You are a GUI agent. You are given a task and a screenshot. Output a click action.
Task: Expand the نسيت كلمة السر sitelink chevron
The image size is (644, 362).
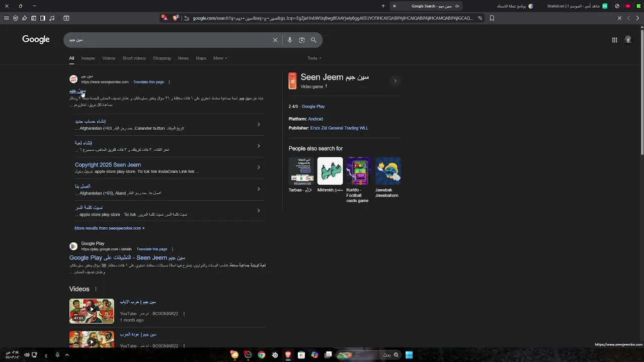point(259,211)
